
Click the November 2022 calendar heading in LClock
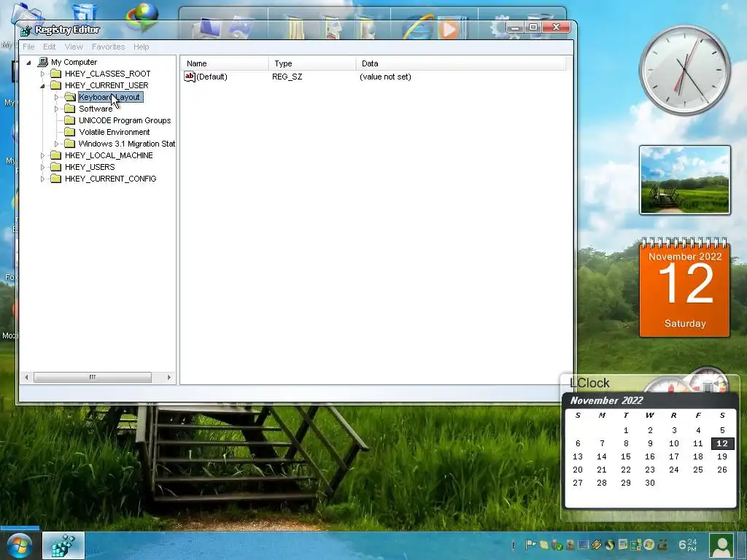(606, 400)
